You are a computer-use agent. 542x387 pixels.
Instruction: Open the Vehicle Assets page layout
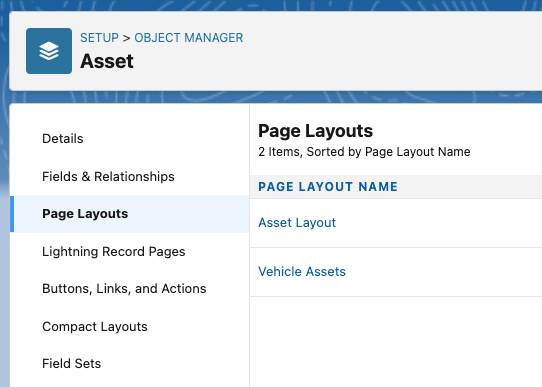click(302, 272)
